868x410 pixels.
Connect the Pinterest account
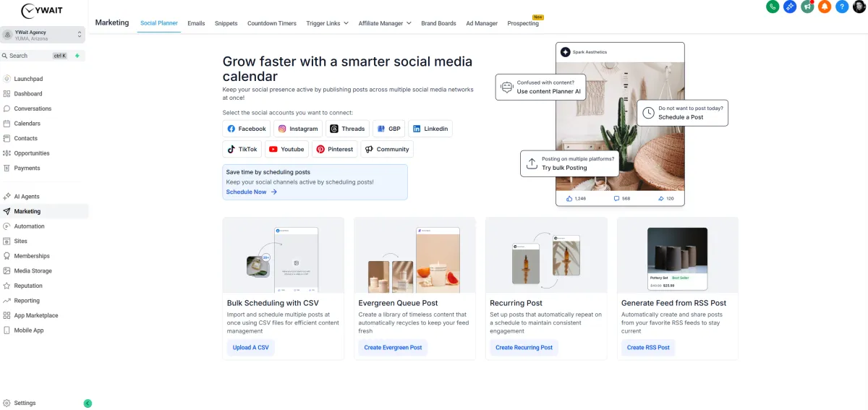coord(335,149)
